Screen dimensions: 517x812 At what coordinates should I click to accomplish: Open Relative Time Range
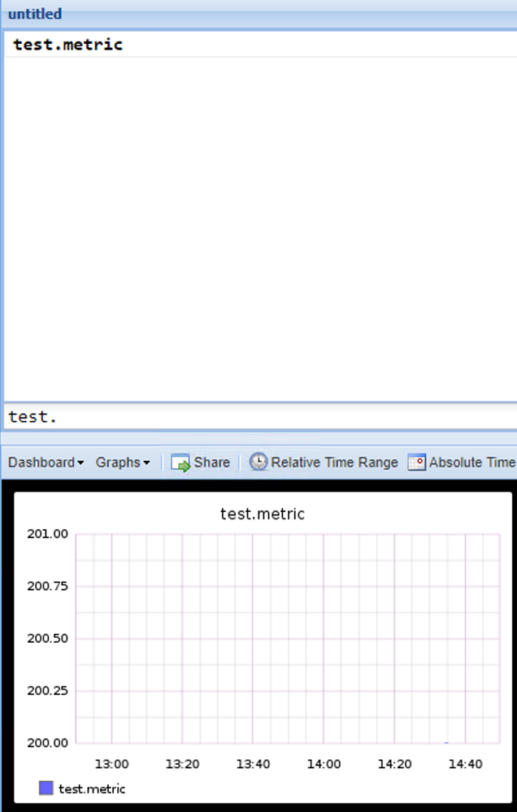(324, 462)
